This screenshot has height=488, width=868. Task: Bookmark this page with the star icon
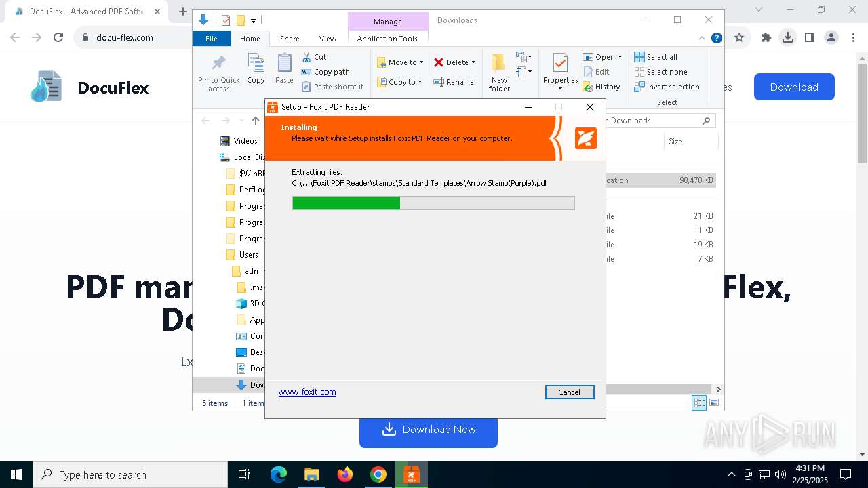pos(739,37)
